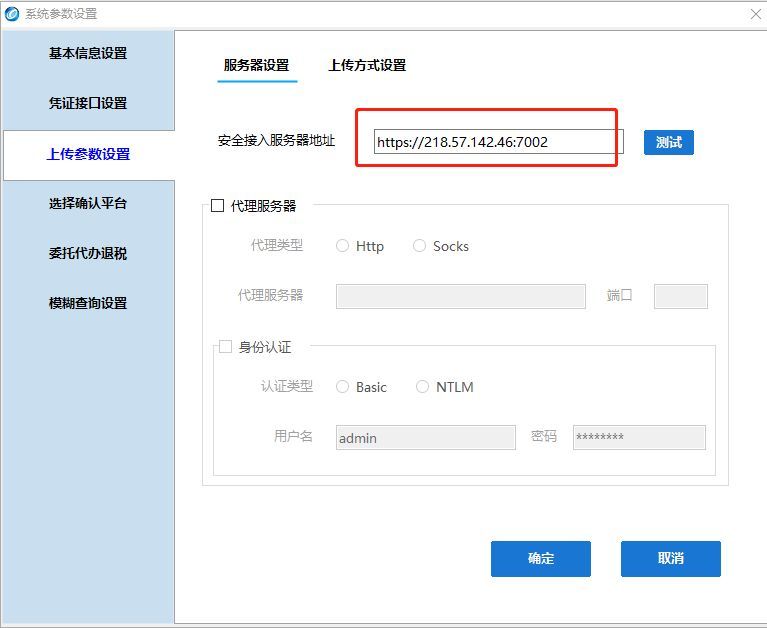The image size is (767, 628).
Task: Click the 代理服务器 address field
Action: [461, 296]
